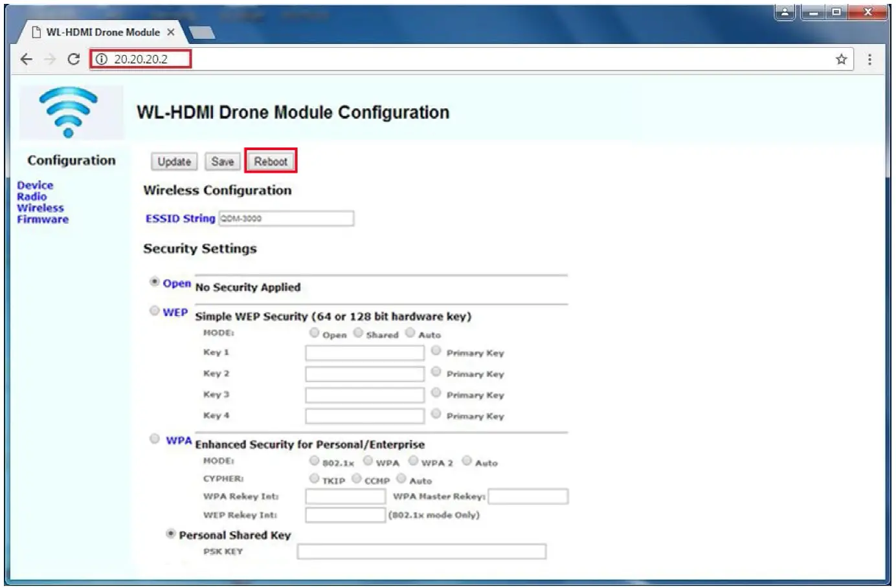
Task: Select the CCMP cypher option
Action: (x=357, y=479)
